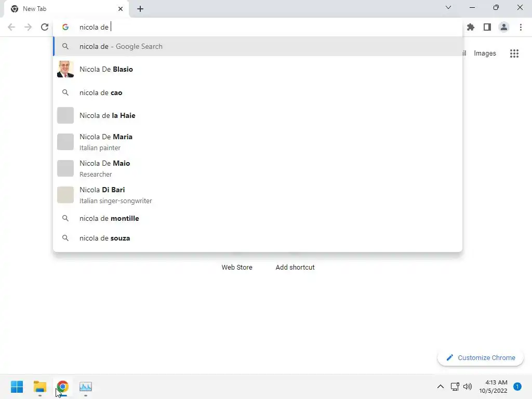Open File Explorer from the taskbar

pos(39,387)
